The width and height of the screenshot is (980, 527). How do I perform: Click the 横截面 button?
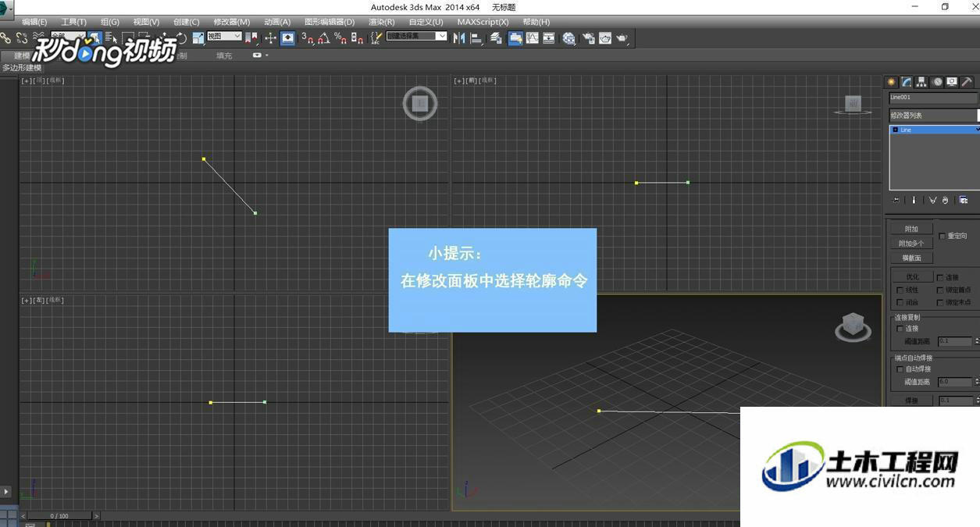[911, 258]
